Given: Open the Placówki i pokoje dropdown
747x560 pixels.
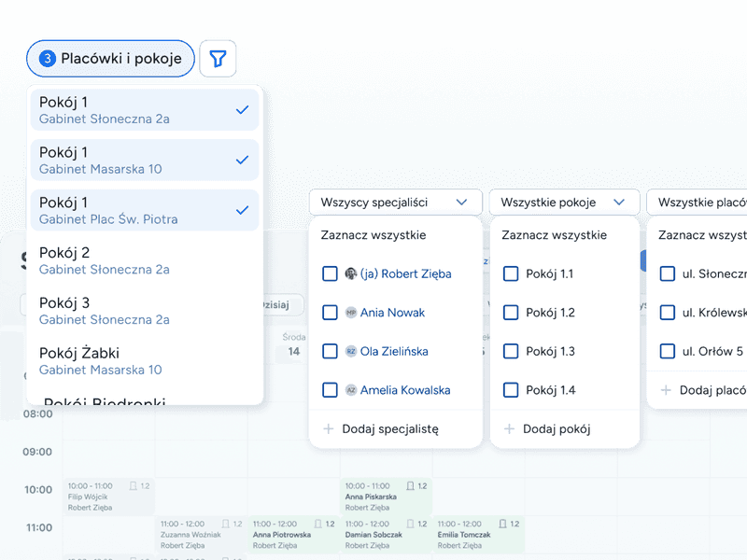Looking at the screenshot, I should coord(110,59).
